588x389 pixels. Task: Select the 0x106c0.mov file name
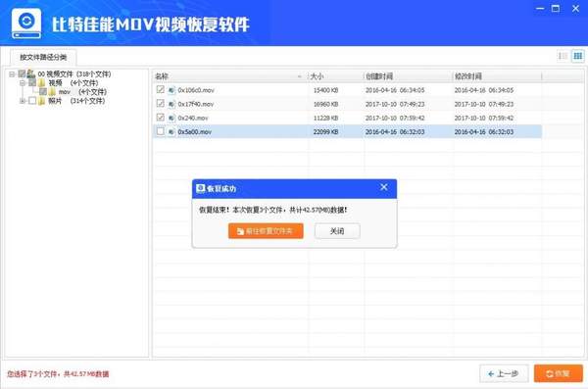(196, 90)
